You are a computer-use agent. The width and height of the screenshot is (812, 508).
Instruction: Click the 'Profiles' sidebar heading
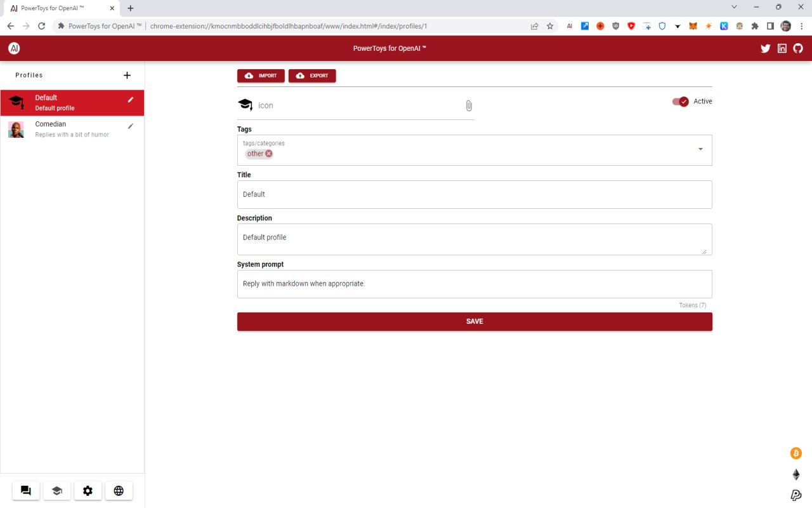29,75
